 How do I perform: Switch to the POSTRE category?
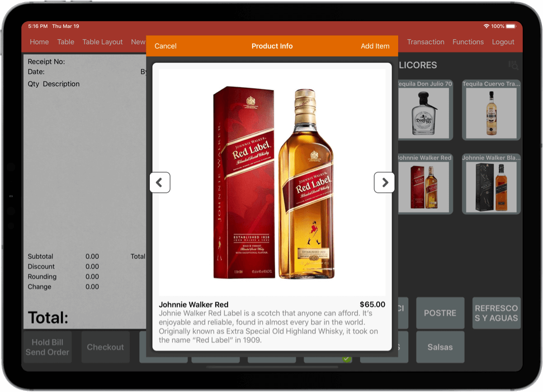(x=440, y=313)
